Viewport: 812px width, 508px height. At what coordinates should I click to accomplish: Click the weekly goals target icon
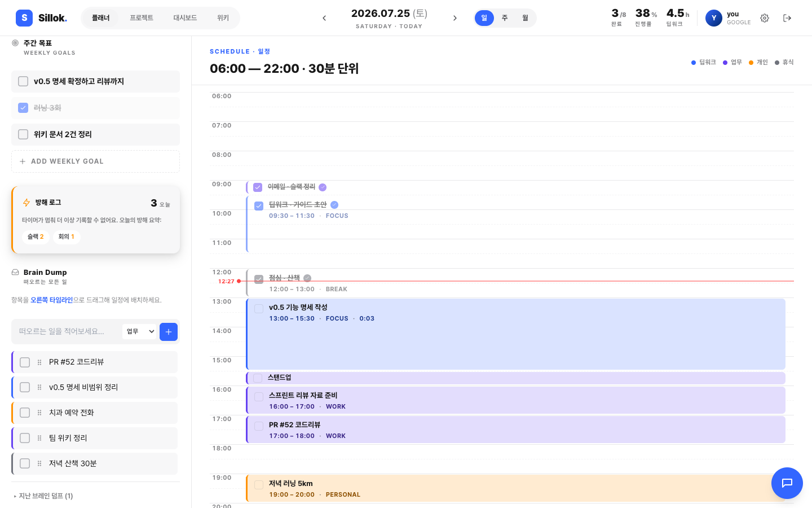[x=15, y=43]
